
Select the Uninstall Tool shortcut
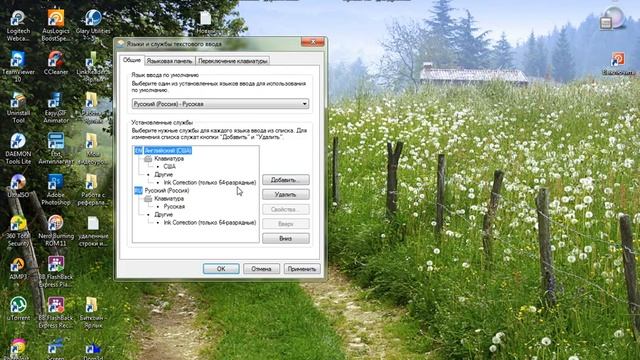click(18, 108)
